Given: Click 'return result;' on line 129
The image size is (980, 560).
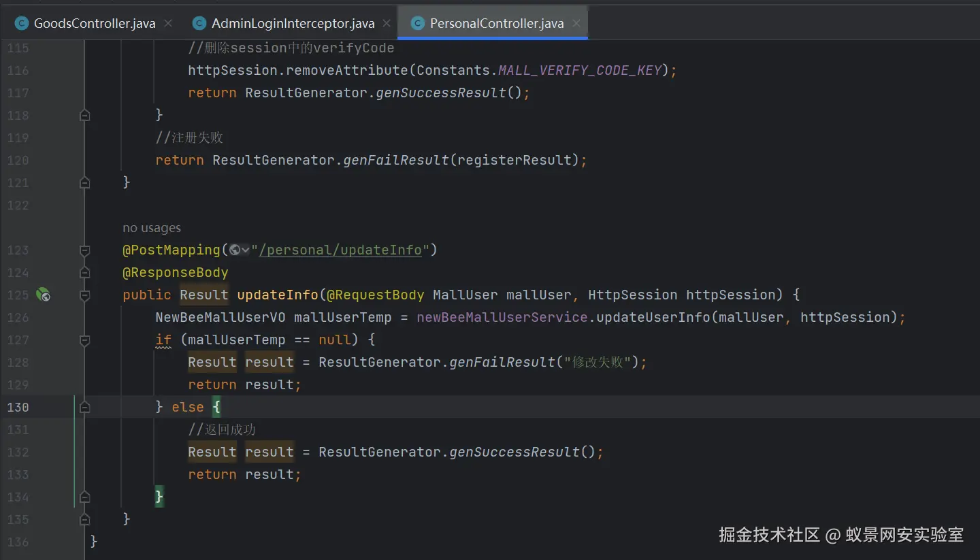Looking at the screenshot, I should coord(244,384).
